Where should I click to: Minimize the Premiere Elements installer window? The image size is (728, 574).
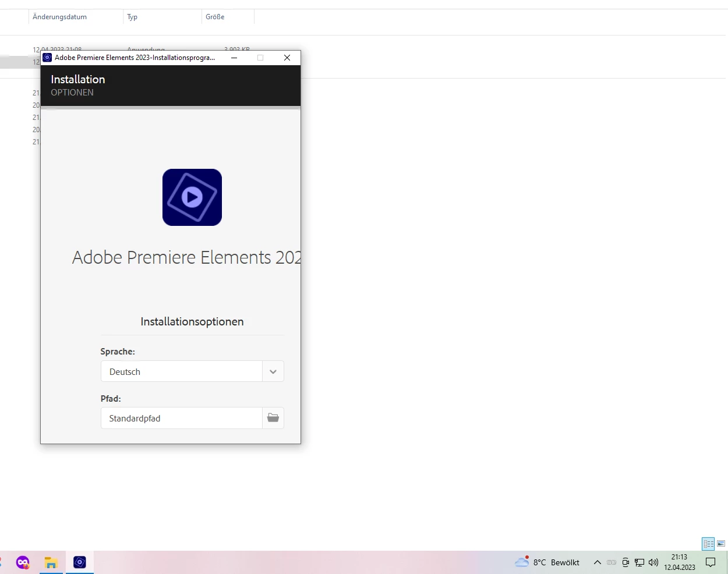(234, 58)
